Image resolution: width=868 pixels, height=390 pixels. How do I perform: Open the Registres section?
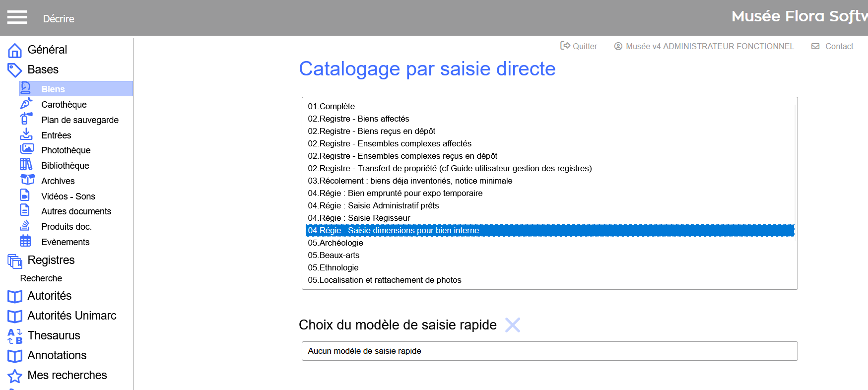(51, 260)
